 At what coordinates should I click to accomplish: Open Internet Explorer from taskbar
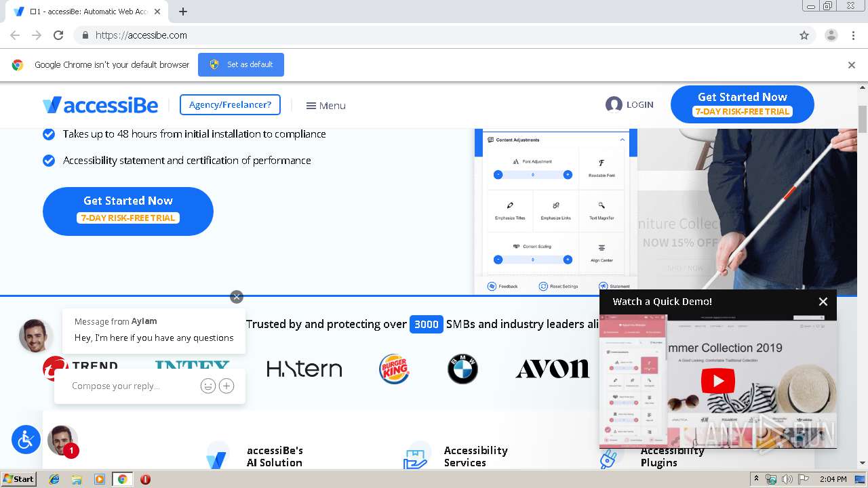pos(54,479)
